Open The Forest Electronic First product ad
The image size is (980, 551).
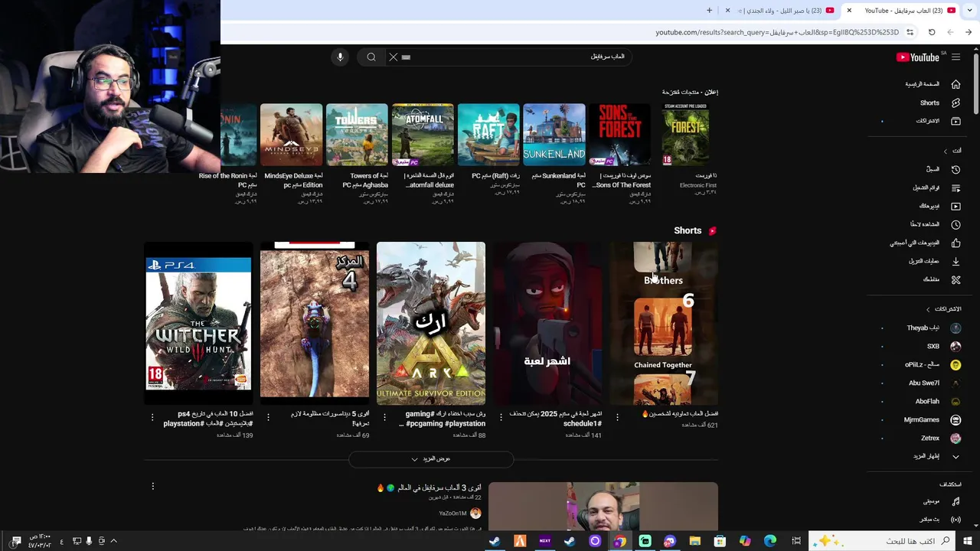tap(685, 135)
